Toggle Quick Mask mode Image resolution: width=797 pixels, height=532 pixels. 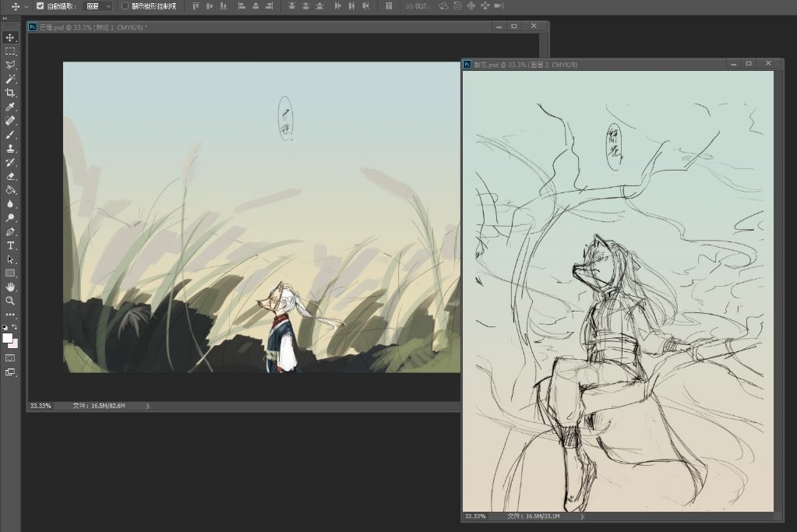pyautogui.click(x=10, y=358)
